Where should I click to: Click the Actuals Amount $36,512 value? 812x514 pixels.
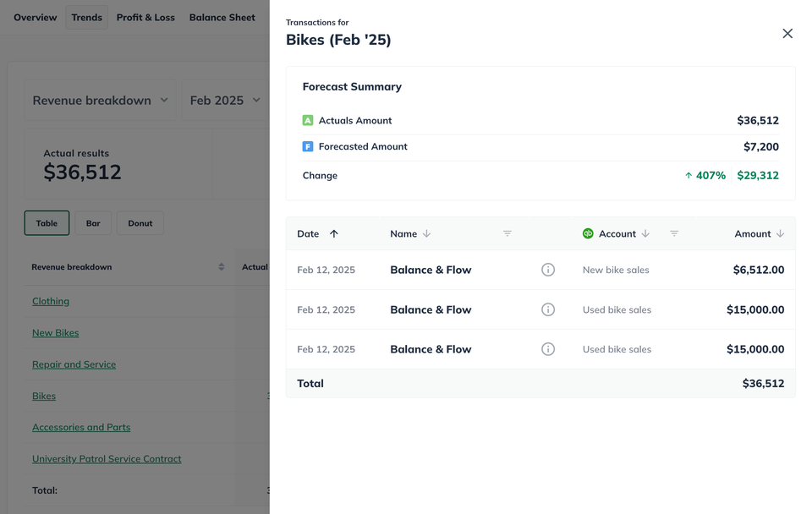758,121
